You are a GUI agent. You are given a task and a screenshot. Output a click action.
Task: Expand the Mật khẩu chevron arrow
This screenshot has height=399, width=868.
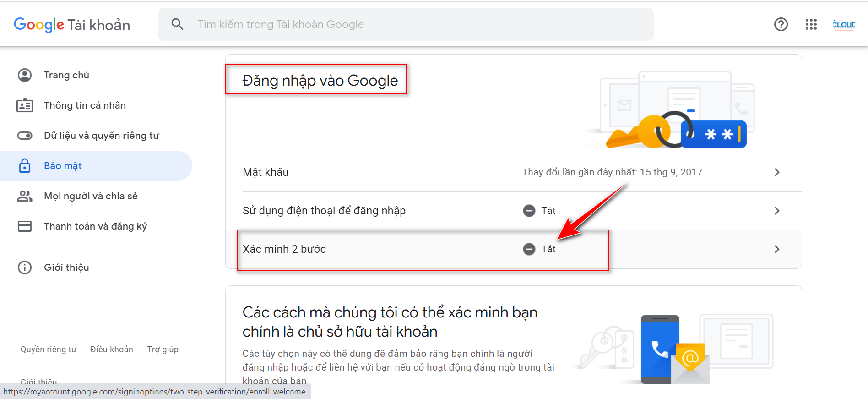[x=777, y=172]
